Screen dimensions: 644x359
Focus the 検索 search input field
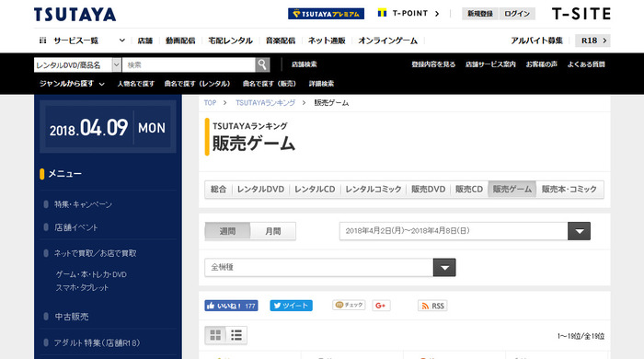tap(189, 65)
